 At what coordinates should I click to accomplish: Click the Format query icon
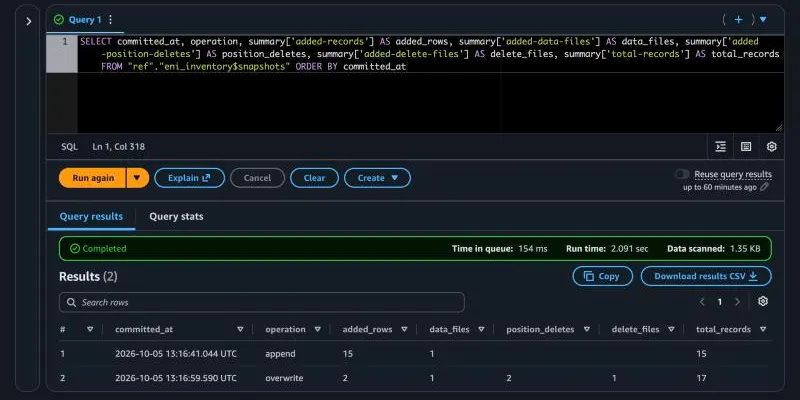[x=720, y=147]
